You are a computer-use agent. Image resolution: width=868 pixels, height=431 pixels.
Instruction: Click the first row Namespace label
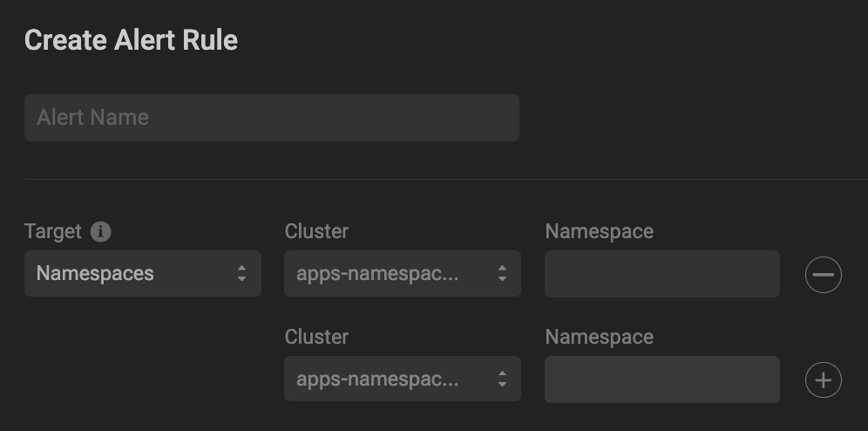click(599, 231)
